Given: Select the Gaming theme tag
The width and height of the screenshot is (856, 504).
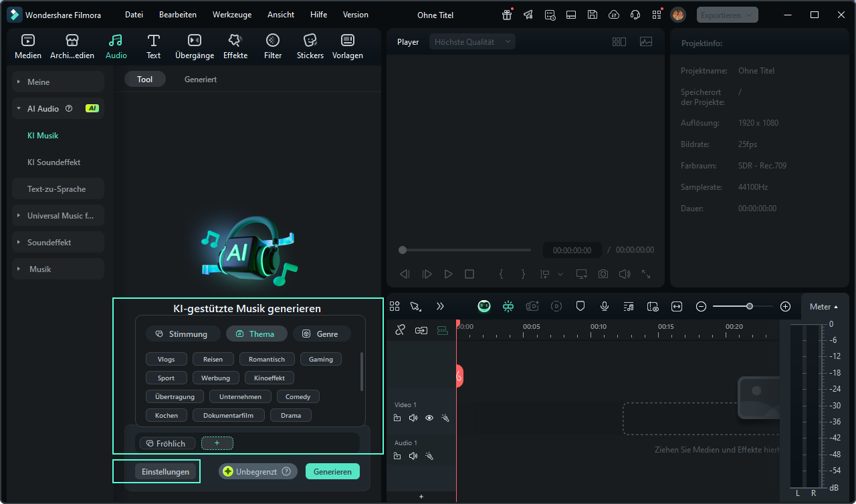Looking at the screenshot, I should click(x=321, y=359).
